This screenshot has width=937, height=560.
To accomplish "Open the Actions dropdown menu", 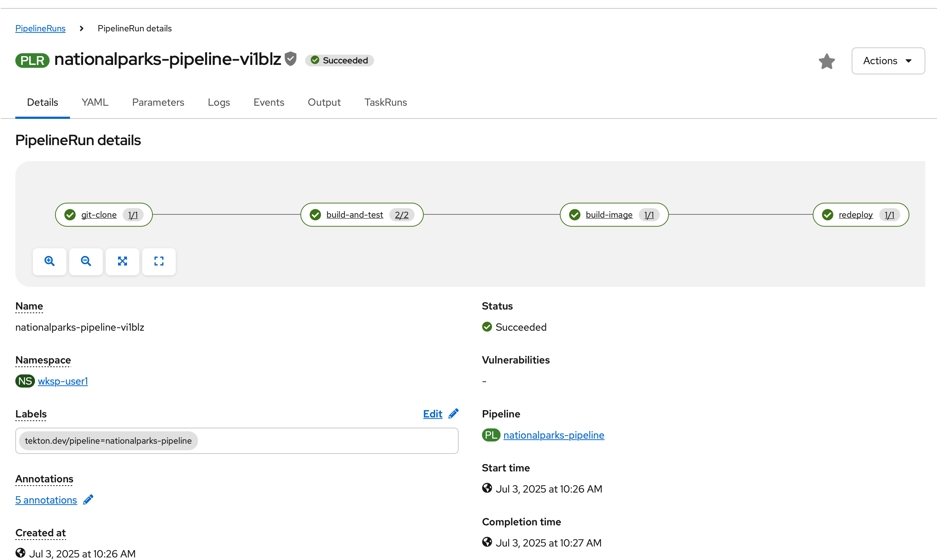I will coord(887,61).
